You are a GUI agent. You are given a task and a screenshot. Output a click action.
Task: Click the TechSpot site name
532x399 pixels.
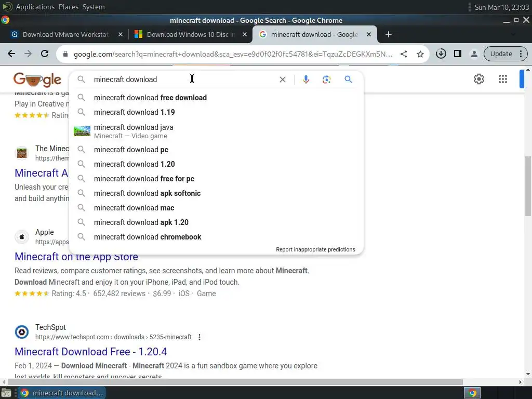click(x=50, y=327)
